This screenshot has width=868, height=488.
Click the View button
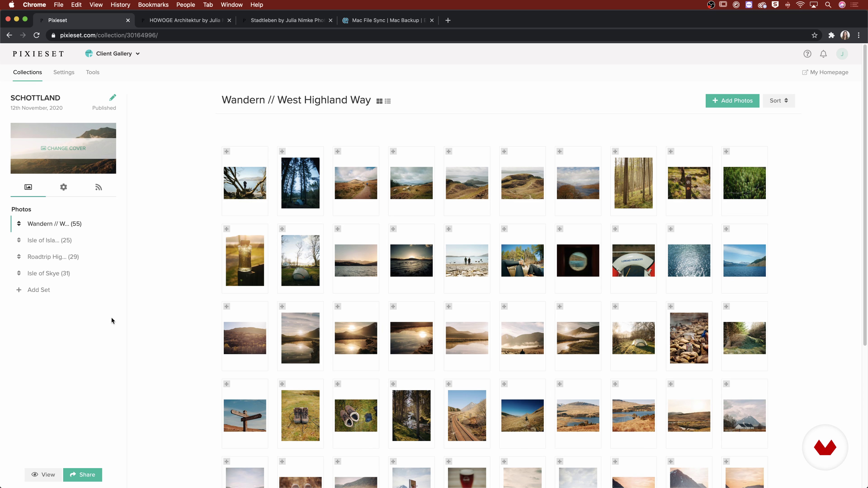43,475
